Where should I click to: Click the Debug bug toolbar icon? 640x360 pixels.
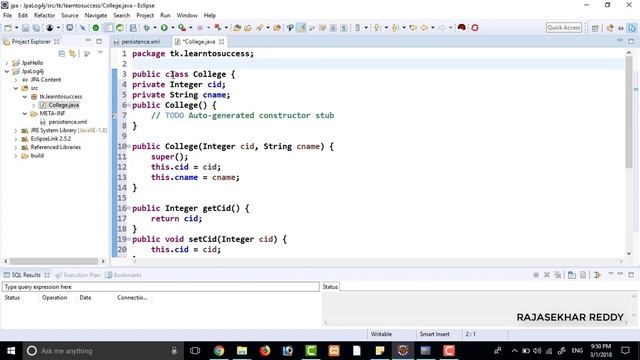click(147, 28)
